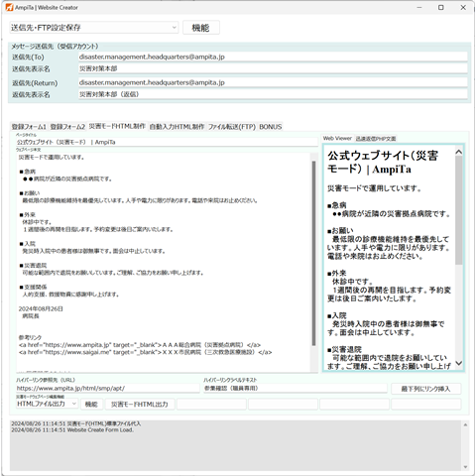Click the log panel scroll down arrow
476x476 pixels.
465,467
